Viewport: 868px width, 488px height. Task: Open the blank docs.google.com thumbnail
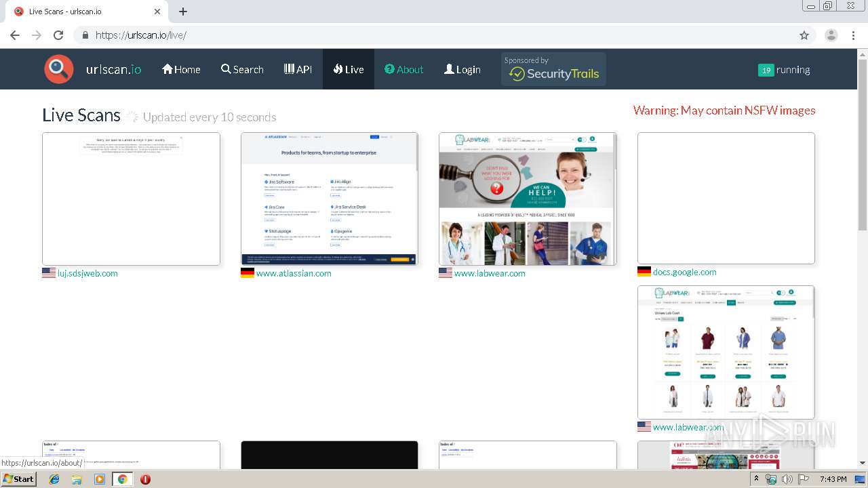pos(726,198)
